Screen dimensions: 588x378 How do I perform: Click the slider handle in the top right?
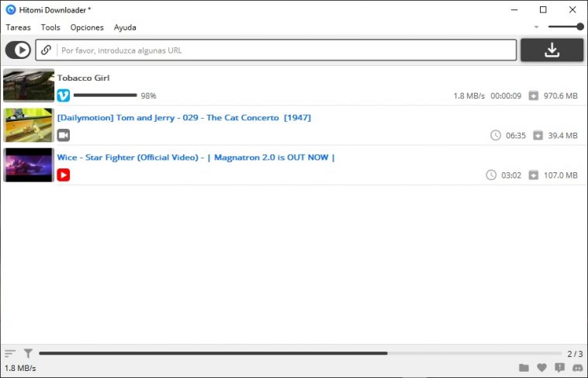[x=580, y=26]
